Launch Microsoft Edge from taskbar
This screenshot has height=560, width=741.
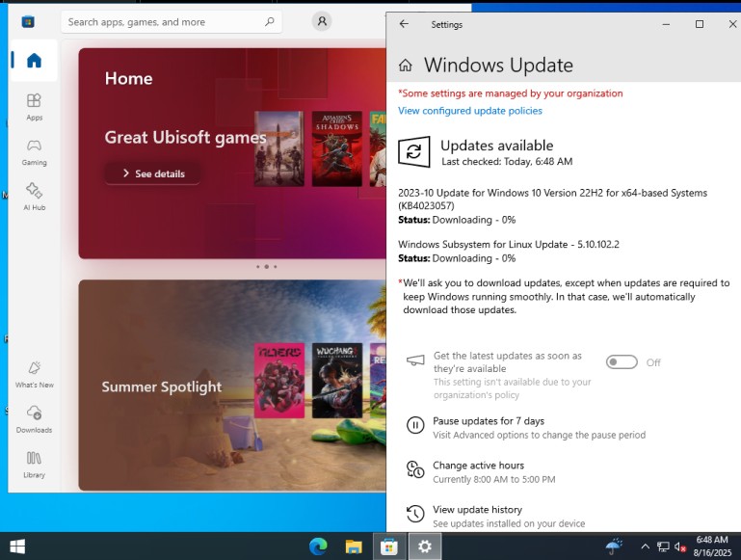pos(318,547)
